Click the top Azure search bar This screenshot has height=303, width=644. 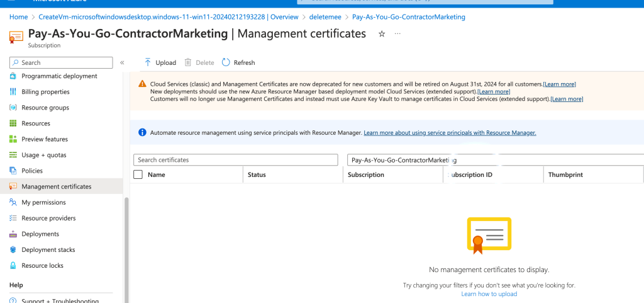[x=425, y=1]
